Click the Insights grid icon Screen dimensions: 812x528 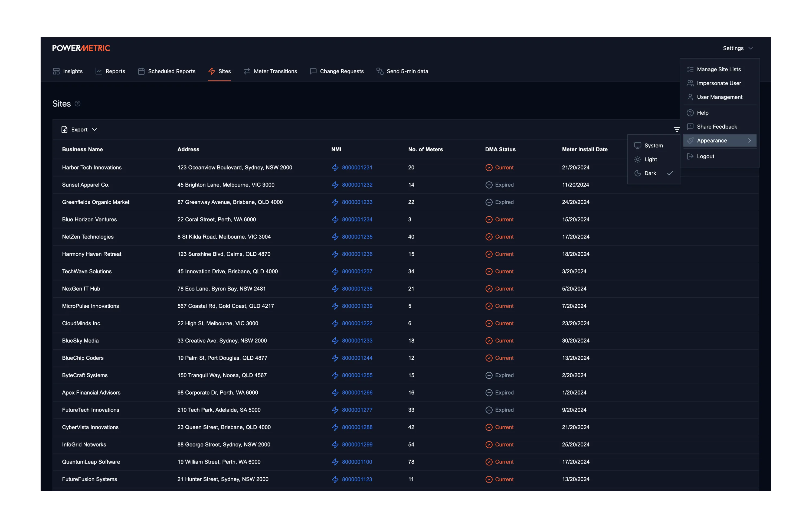(56, 71)
